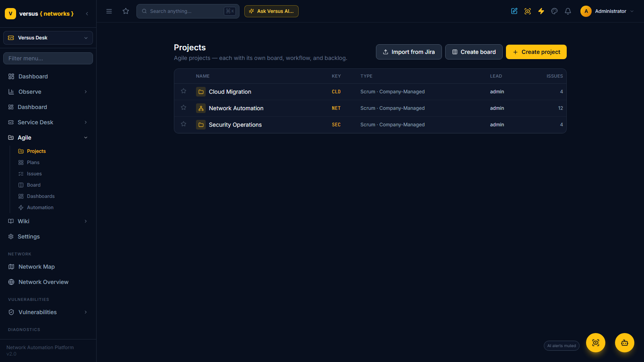
Task: Click the Create project button
Action: (536, 52)
